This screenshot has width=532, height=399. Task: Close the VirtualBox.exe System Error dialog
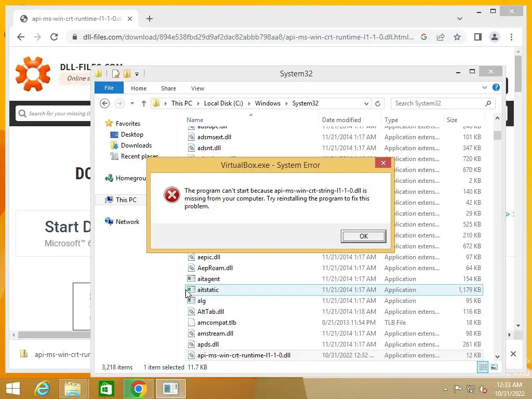(x=383, y=163)
